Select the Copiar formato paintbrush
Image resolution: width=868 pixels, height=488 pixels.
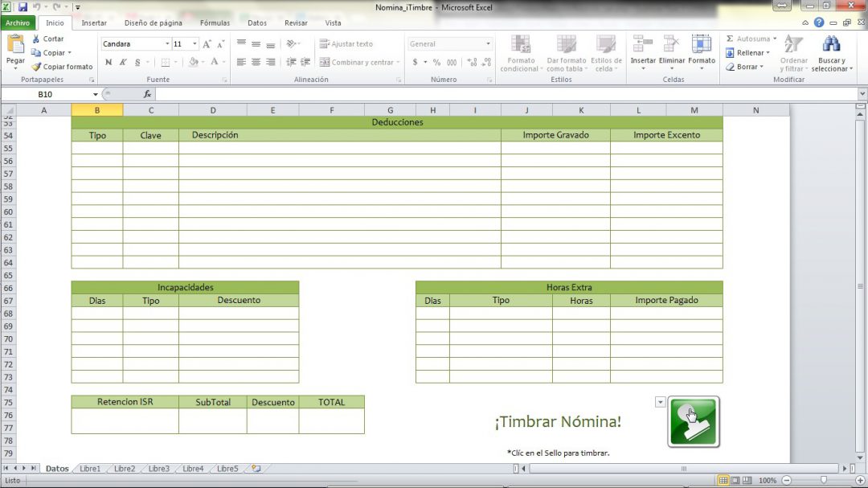pos(36,67)
